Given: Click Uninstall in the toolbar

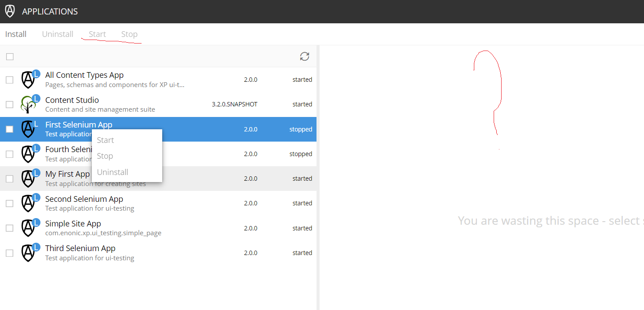Looking at the screenshot, I should 58,34.
